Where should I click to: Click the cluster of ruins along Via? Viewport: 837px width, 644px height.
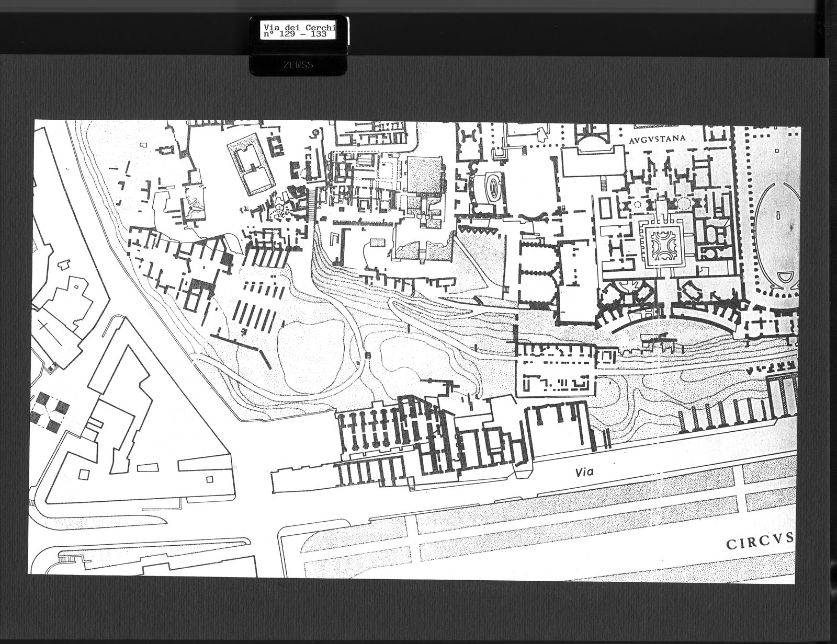click(x=429, y=442)
